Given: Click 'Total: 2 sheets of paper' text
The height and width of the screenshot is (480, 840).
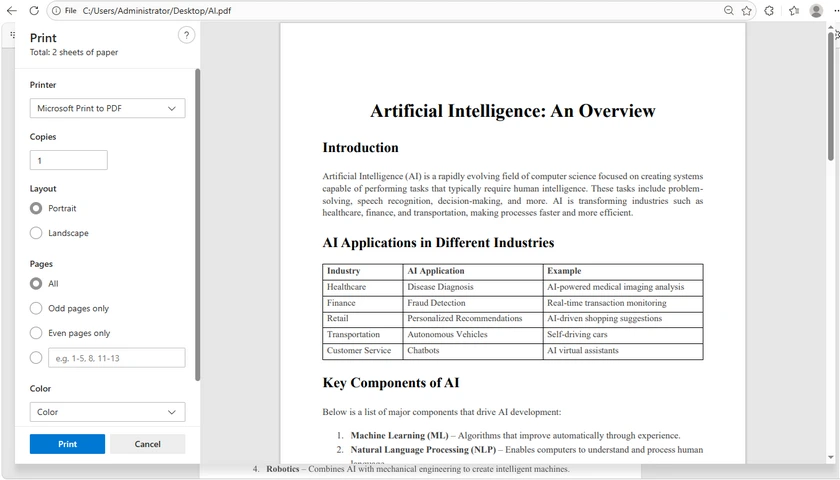Looking at the screenshot, I should click(x=74, y=52).
